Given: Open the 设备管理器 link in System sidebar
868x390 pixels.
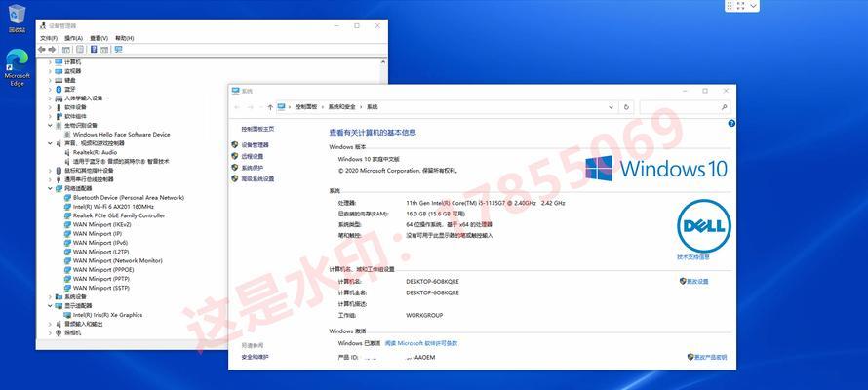Looking at the screenshot, I should pyautogui.click(x=256, y=145).
